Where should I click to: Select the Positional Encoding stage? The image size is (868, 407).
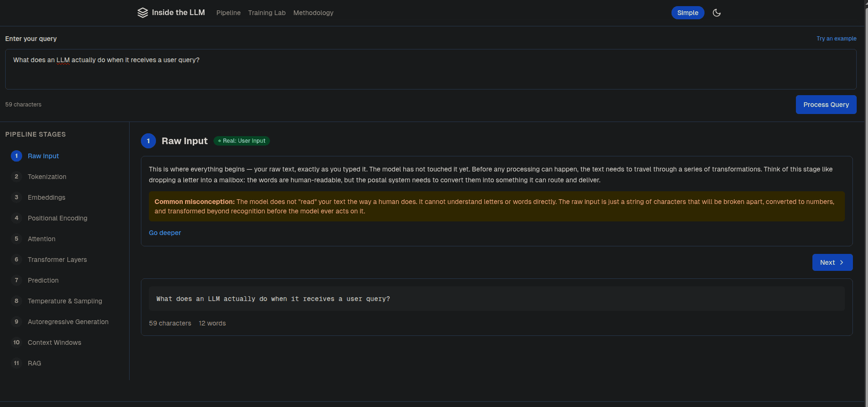pos(65,218)
